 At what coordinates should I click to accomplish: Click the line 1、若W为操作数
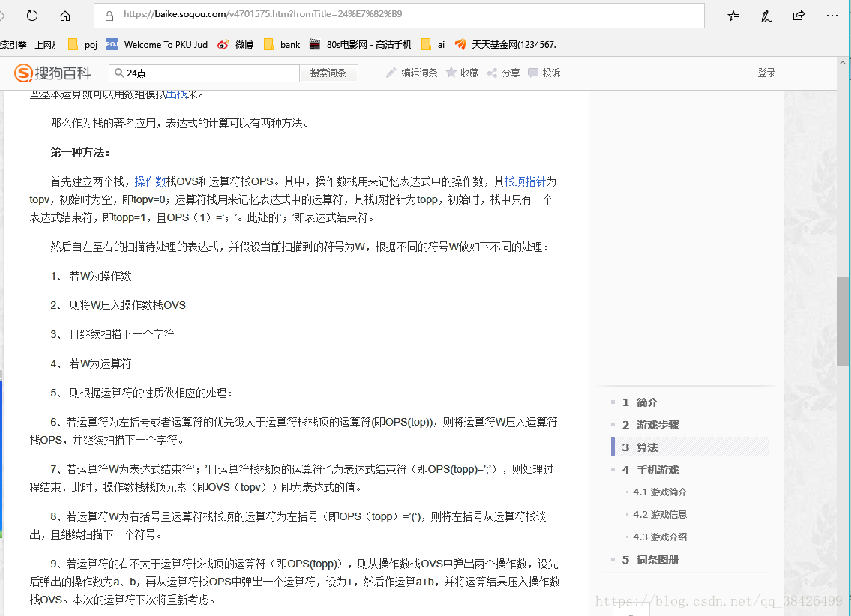pos(91,276)
